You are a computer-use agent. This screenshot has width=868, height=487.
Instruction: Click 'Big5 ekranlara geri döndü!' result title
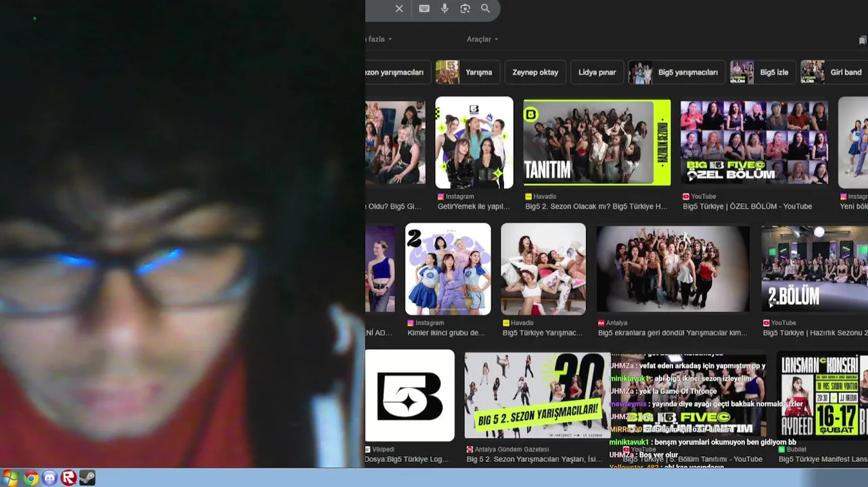click(672, 333)
